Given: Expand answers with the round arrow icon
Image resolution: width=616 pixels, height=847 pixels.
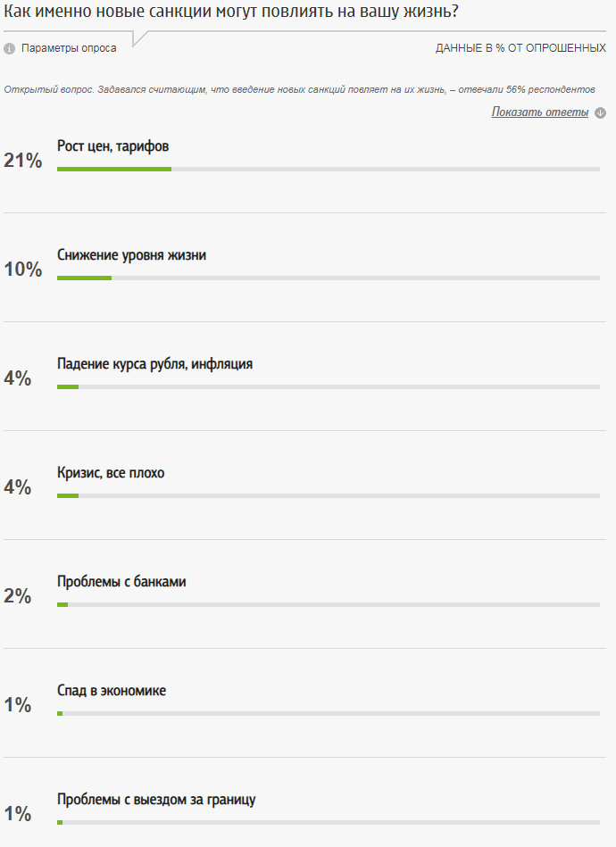Looking at the screenshot, I should click(601, 112).
